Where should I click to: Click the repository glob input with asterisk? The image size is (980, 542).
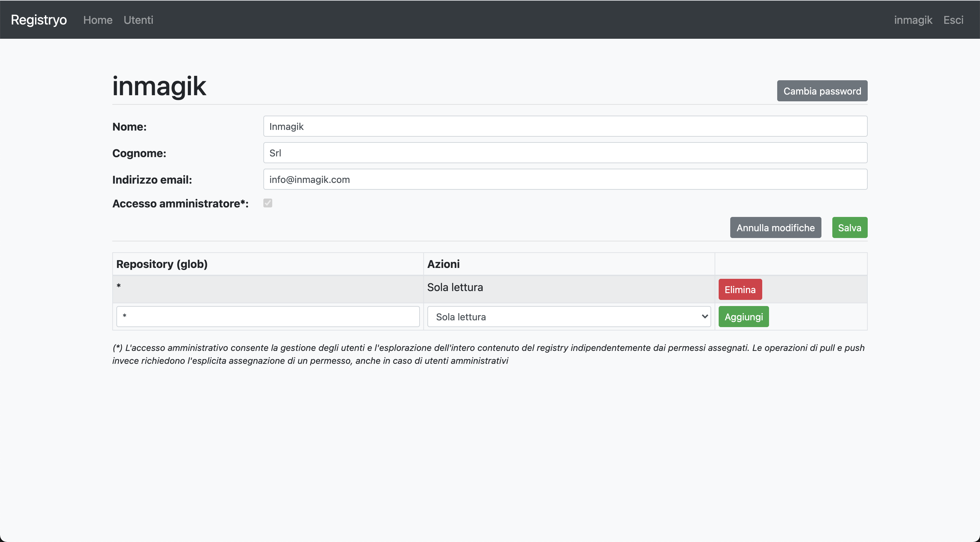(x=268, y=316)
